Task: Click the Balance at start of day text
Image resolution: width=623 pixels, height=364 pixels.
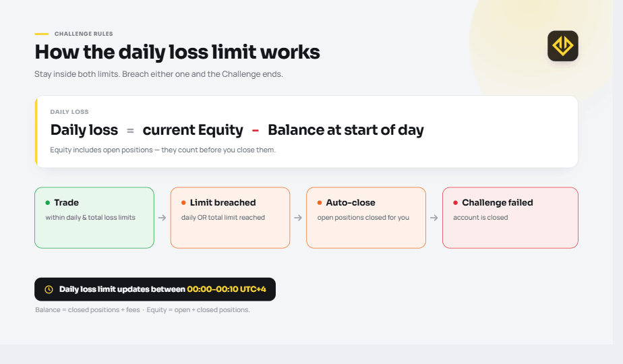Action: point(346,130)
